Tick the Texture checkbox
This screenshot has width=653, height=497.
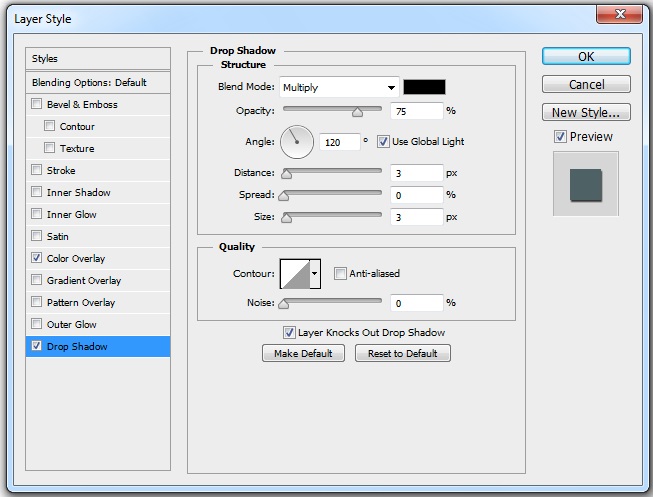tap(49, 147)
